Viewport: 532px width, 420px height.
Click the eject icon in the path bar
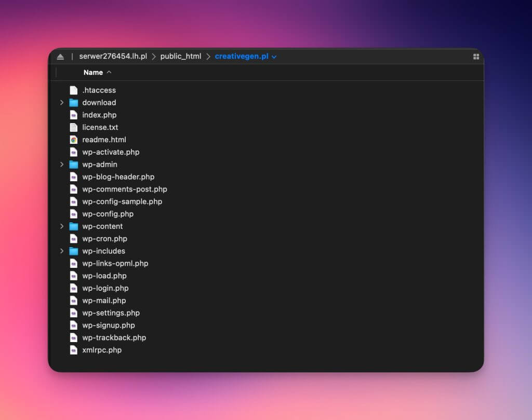pos(60,57)
